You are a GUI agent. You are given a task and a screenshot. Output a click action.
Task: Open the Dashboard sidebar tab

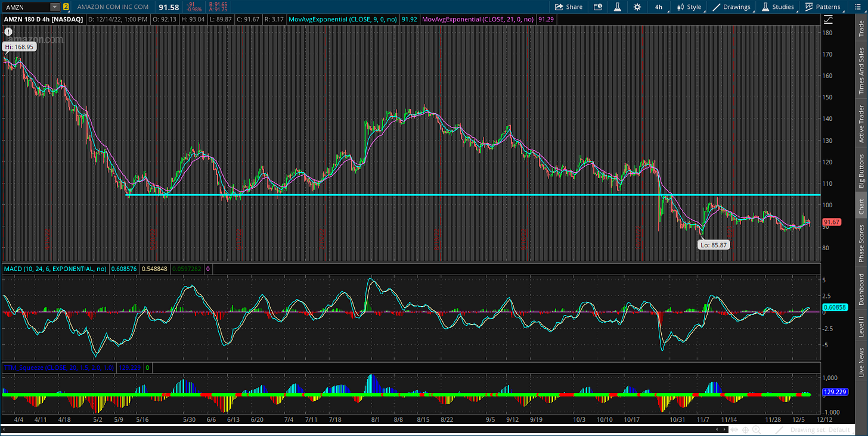pos(861,289)
